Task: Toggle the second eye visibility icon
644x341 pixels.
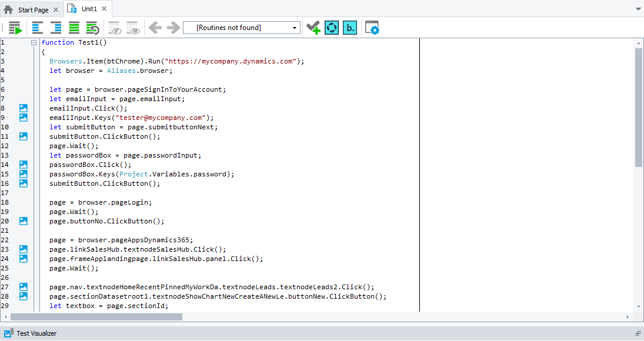Action: (133, 27)
